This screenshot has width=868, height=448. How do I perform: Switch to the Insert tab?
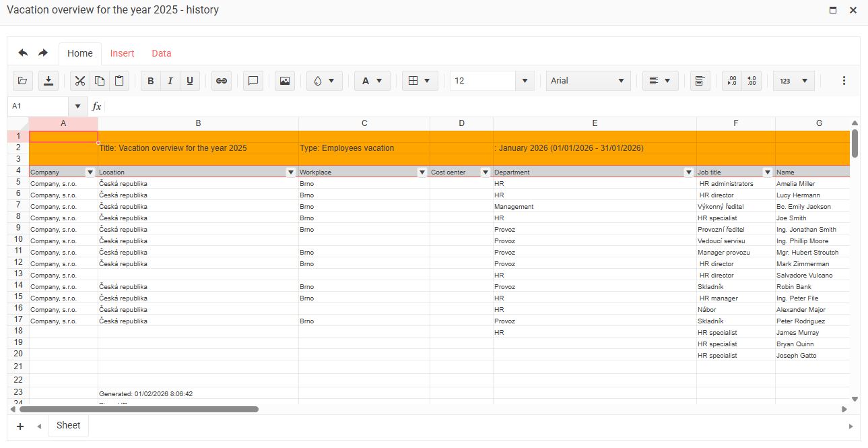pos(123,53)
